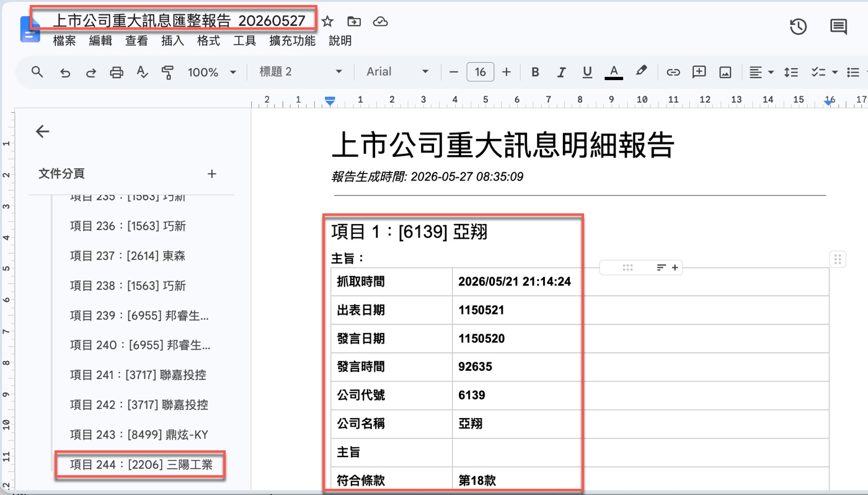This screenshot has height=495, width=868.
Task: Open version history clock icon
Action: [x=798, y=27]
